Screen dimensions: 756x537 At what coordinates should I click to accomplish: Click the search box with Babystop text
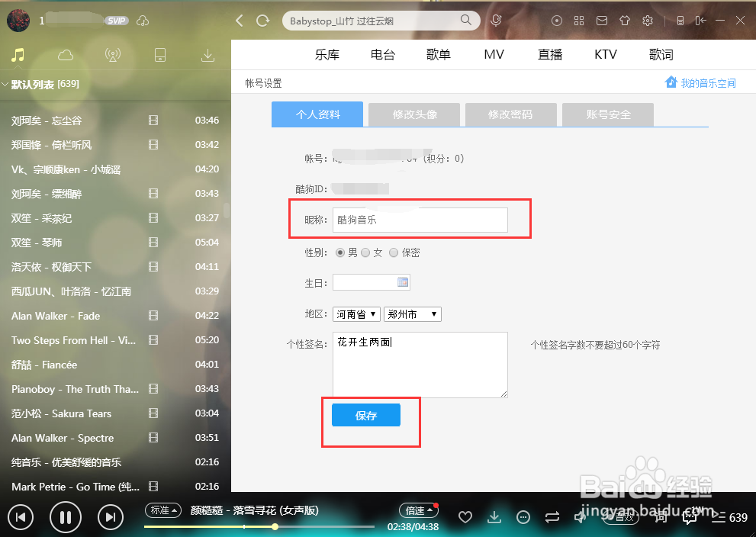point(381,21)
